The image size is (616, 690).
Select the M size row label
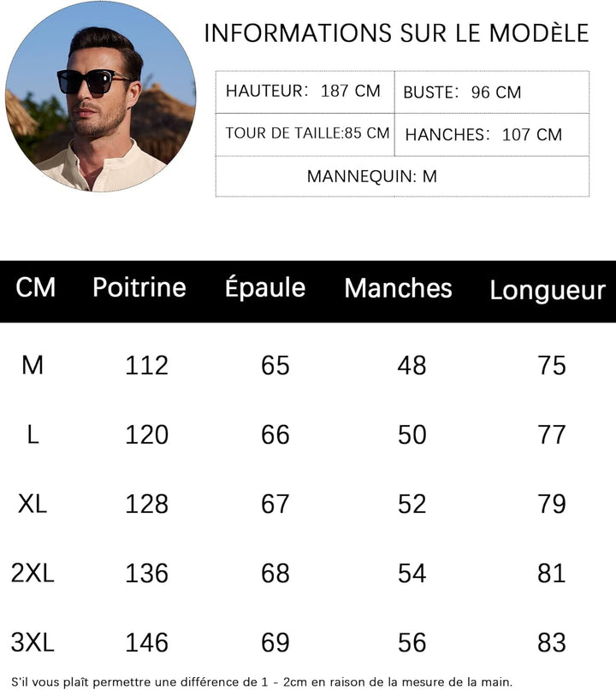coord(33,365)
